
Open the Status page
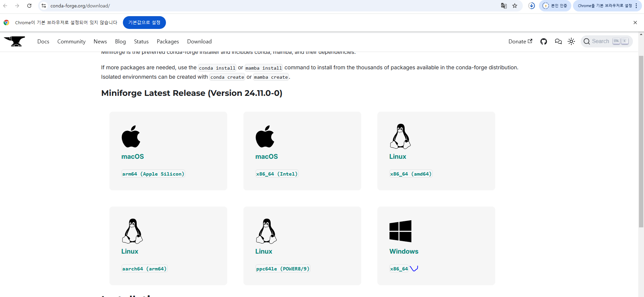[141, 41]
